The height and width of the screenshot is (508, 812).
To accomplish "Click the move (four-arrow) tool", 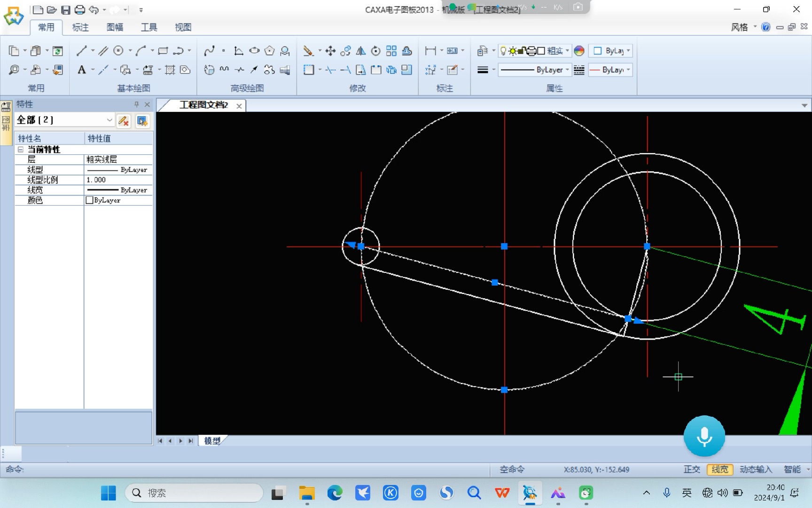I will [x=330, y=51].
